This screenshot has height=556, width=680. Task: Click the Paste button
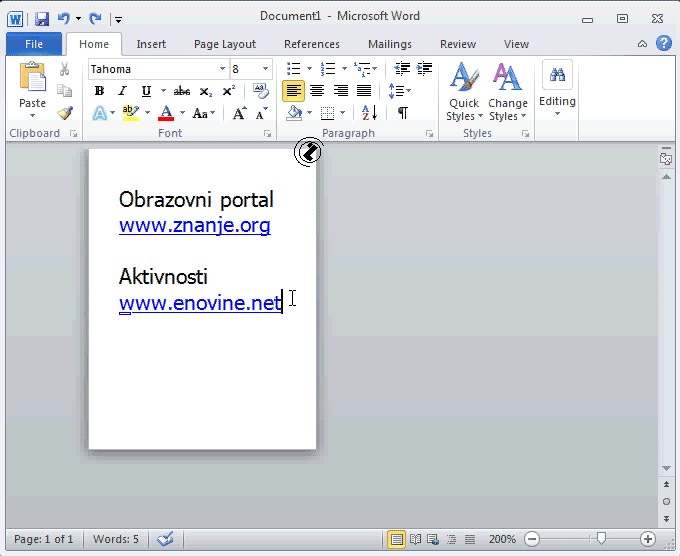click(32, 90)
